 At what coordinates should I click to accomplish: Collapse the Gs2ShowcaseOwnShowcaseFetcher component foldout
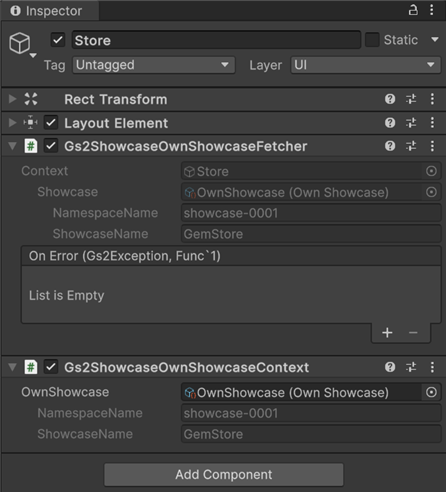point(13,146)
